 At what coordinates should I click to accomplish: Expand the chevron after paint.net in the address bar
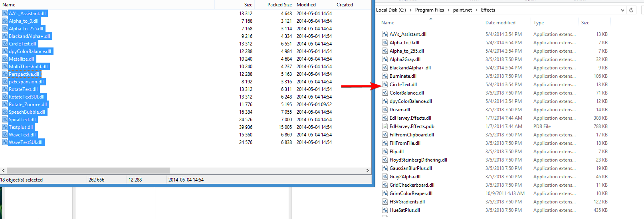point(476,10)
